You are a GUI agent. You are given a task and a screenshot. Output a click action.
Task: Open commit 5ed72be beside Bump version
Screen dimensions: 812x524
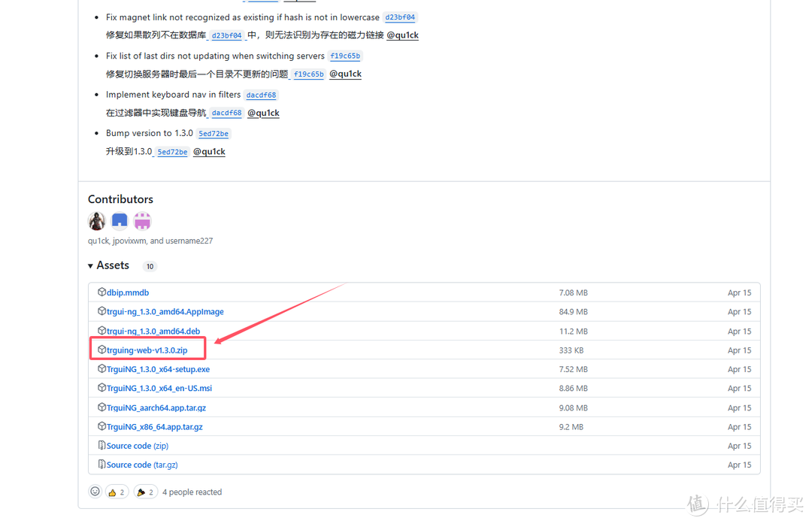(214, 133)
